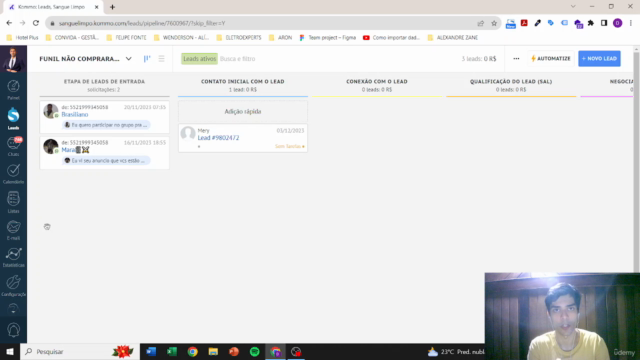Viewport: 640px width, 360px height.
Task: Open the Configurações wrench icon
Action: coord(13,285)
